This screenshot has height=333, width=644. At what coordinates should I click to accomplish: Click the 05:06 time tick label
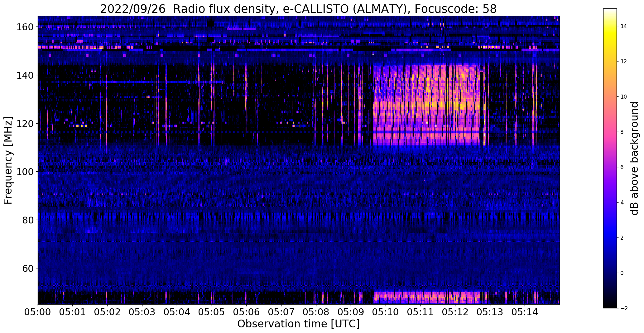point(247,312)
